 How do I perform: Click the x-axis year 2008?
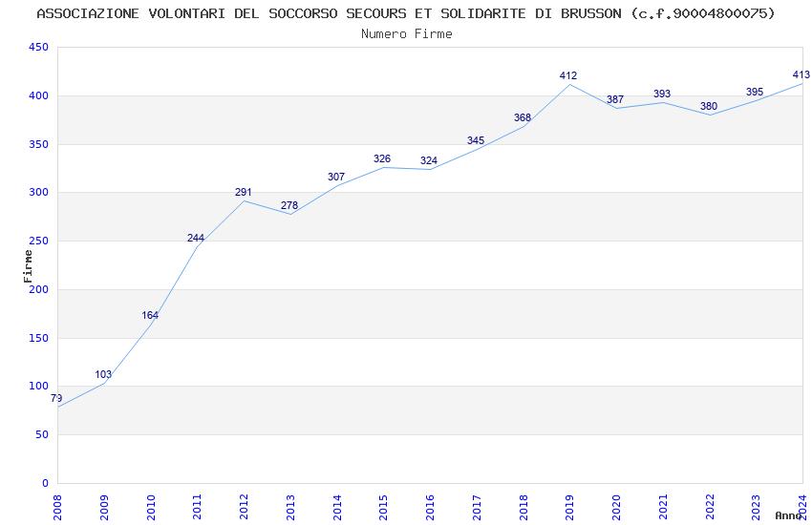(x=57, y=507)
